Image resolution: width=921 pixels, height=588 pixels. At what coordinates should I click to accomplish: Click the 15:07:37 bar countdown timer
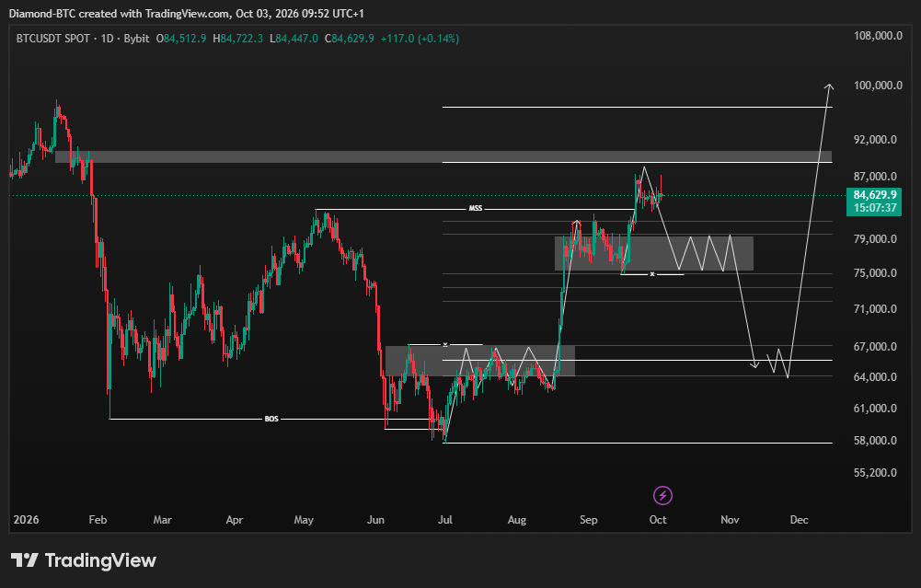click(x=875, y=208)
